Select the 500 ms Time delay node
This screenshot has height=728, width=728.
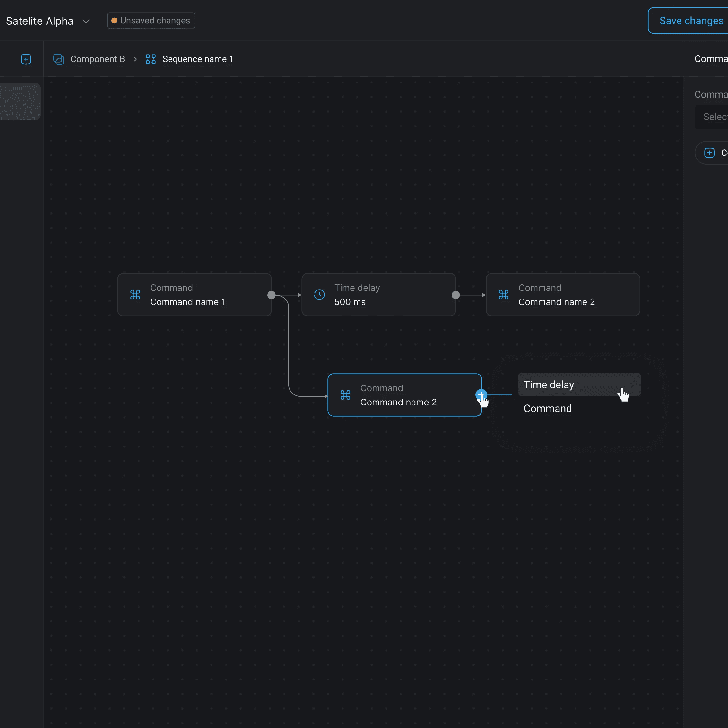coord(378,295)
